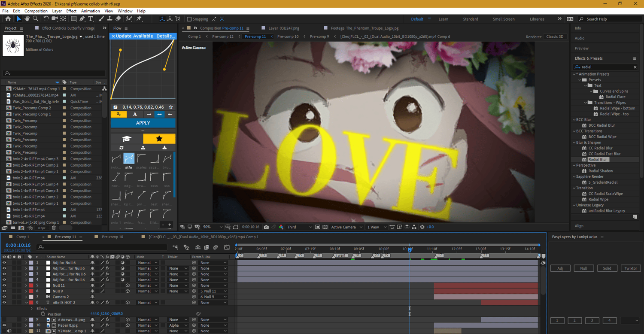Open the Active Camera view dropdown
The width and height of the screenshot is (644, 334).
pyautogui.click(x=347, y=227)
